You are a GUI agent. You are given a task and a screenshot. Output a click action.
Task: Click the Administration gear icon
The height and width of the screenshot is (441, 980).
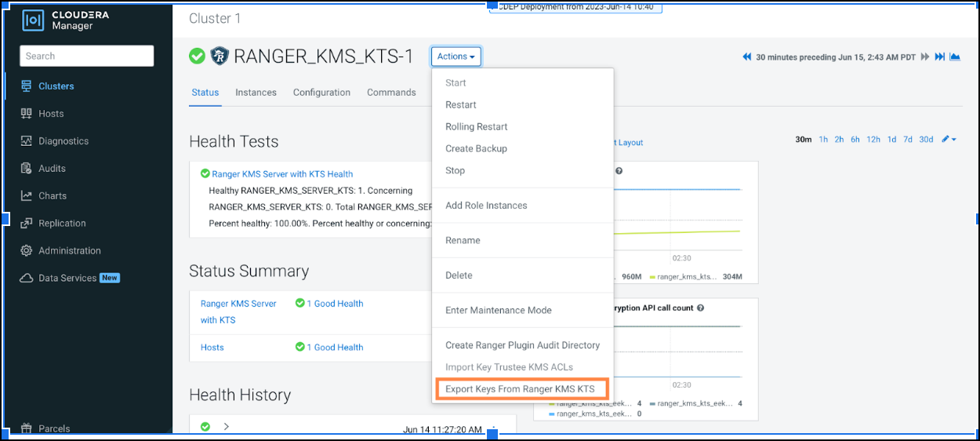pos(25,251)
